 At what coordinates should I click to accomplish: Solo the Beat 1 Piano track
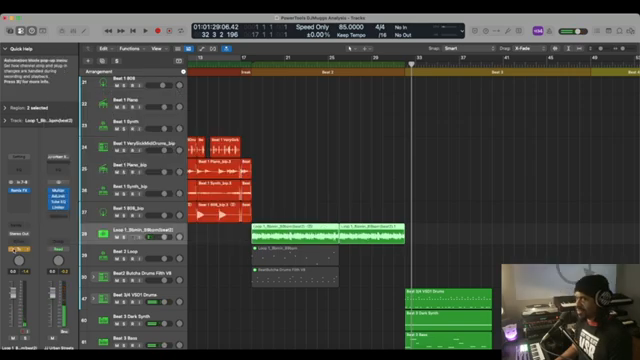click(x=124, y=107)
